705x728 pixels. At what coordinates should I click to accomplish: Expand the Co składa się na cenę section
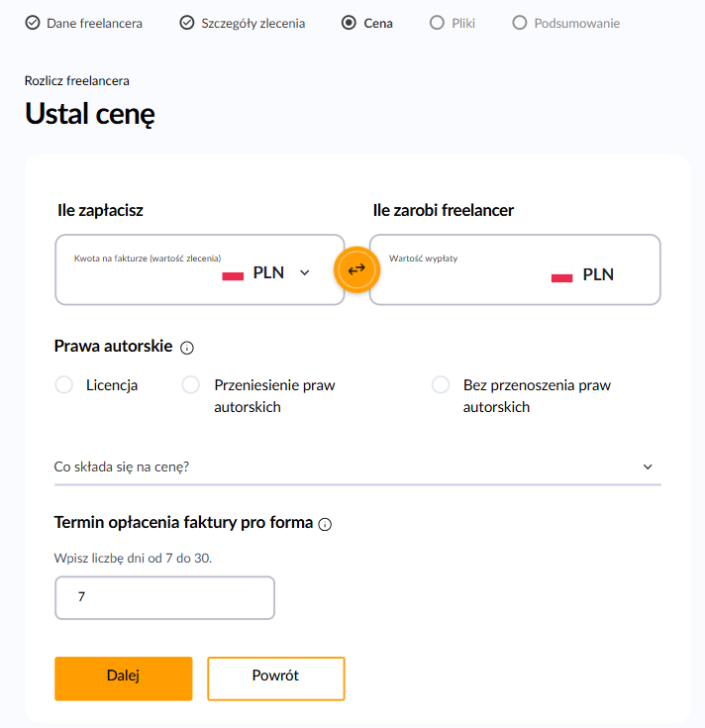click(356, 467)
